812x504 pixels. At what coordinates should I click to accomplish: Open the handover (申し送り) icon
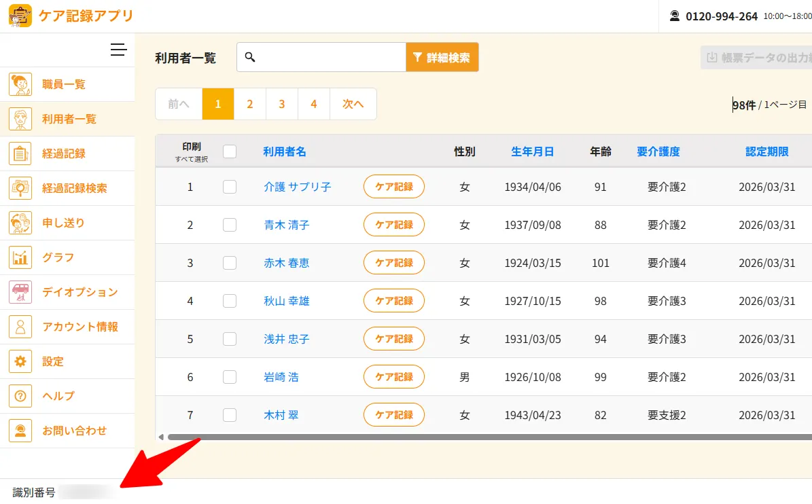20,223
